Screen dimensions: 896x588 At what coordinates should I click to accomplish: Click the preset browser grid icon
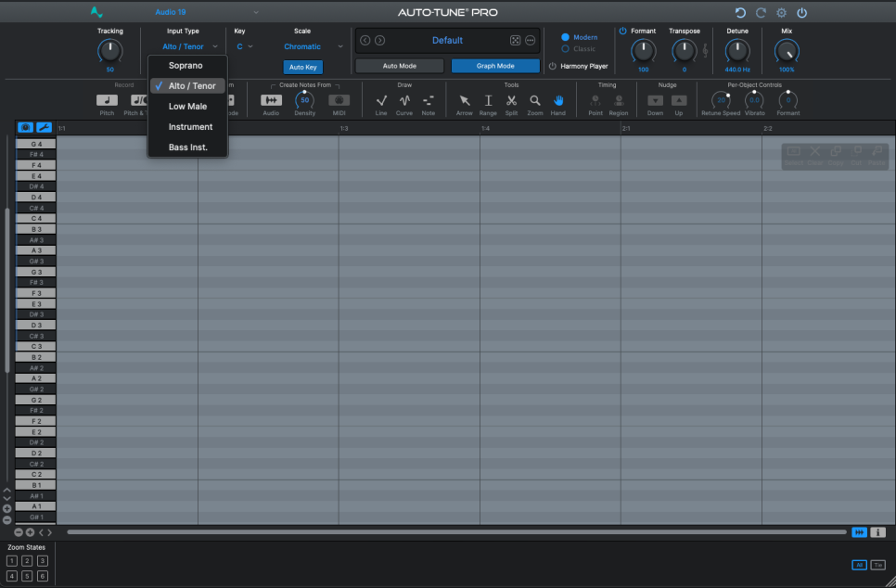[x=515, y=41]
